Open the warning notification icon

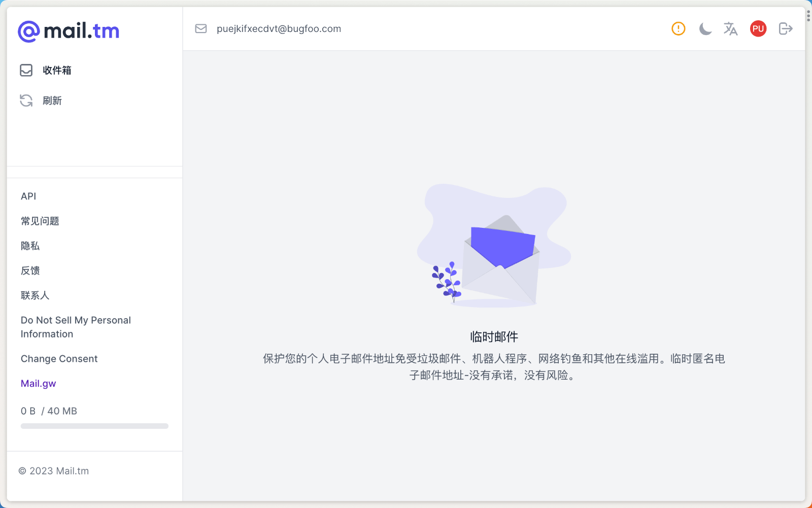click(x=678, y=28)
